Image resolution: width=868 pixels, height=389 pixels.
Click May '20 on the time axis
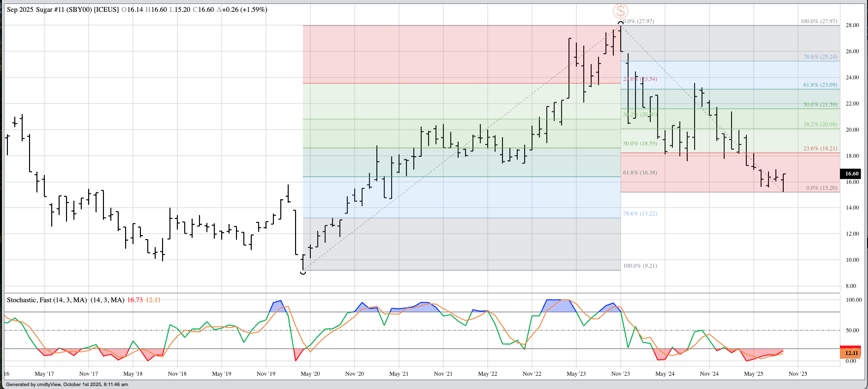coord(310,374)
